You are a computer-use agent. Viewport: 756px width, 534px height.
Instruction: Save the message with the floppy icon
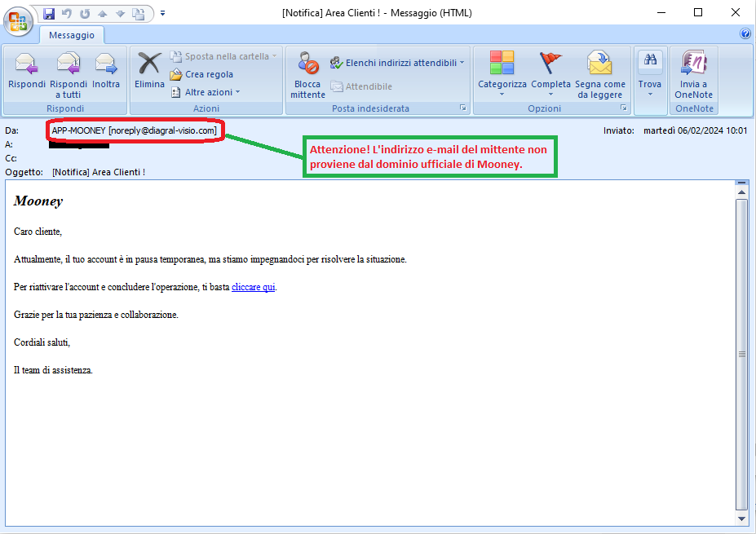pyautogui.click(x=49, y=14)
